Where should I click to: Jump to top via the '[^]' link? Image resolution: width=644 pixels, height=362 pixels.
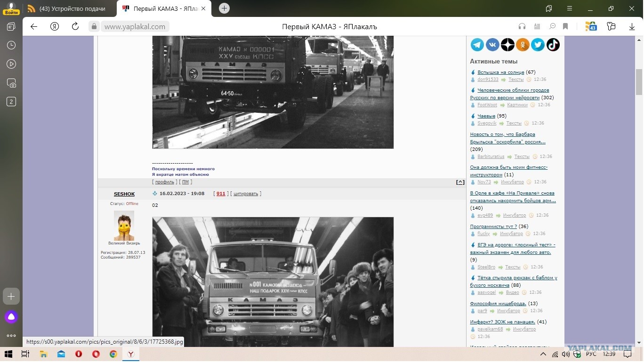[460, 182]
